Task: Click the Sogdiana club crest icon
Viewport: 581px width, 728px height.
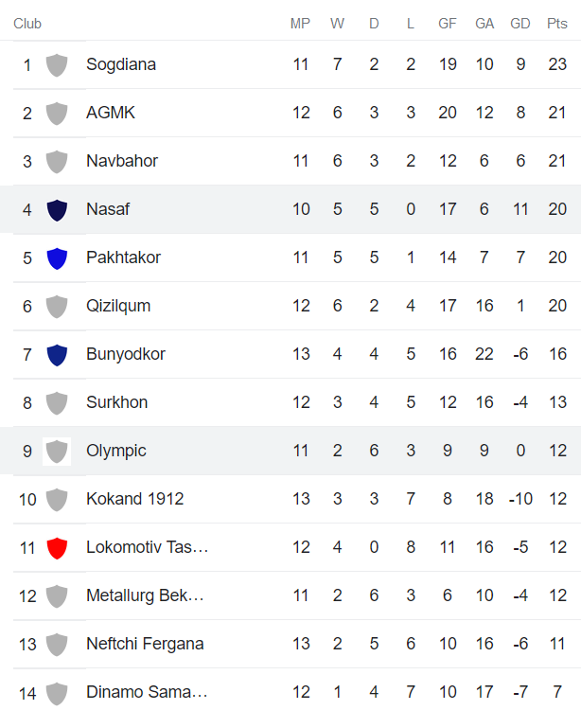Action: pyautogui.click(x=57, y=65)
